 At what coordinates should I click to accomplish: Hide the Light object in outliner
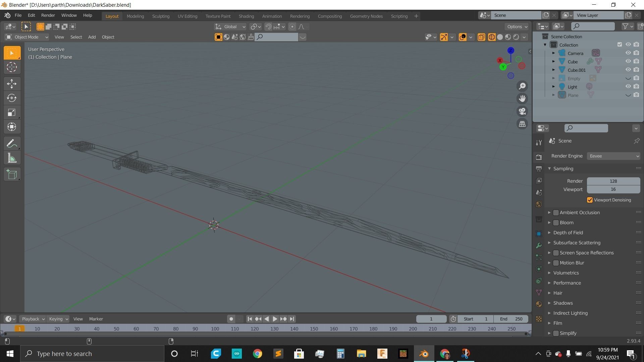pos(628,86)
